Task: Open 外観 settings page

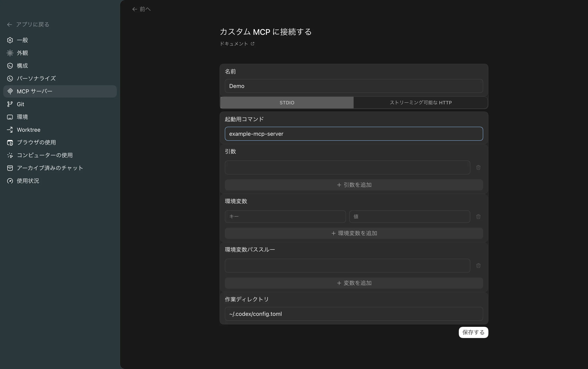Action: (60, 53)
